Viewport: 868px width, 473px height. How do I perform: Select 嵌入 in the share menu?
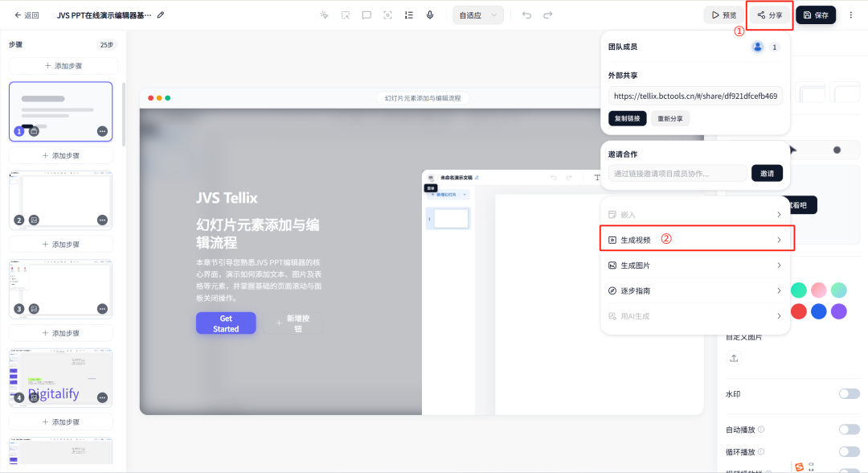[x=694, y=214]
